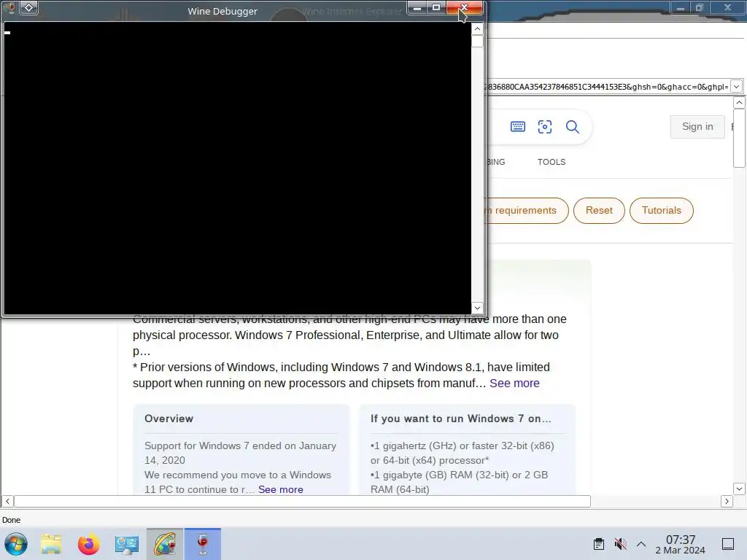
Task: Click the visual search camera icon
Action: (545, 127)
